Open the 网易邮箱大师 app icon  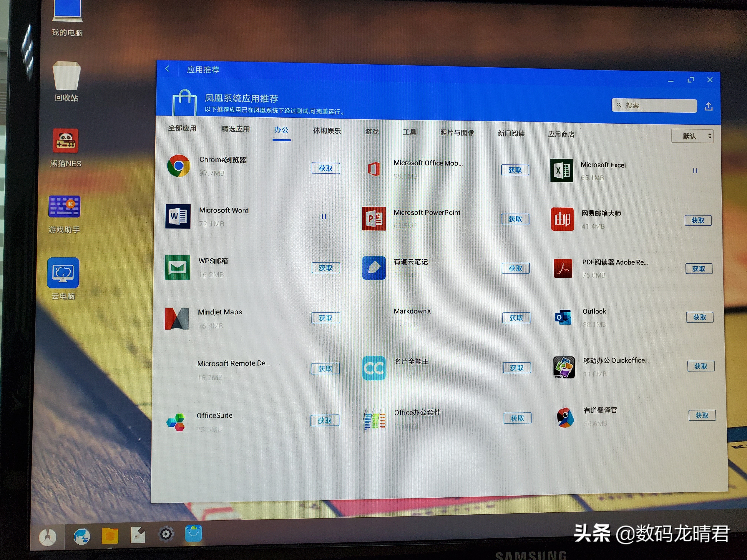[x=562, y=219]
